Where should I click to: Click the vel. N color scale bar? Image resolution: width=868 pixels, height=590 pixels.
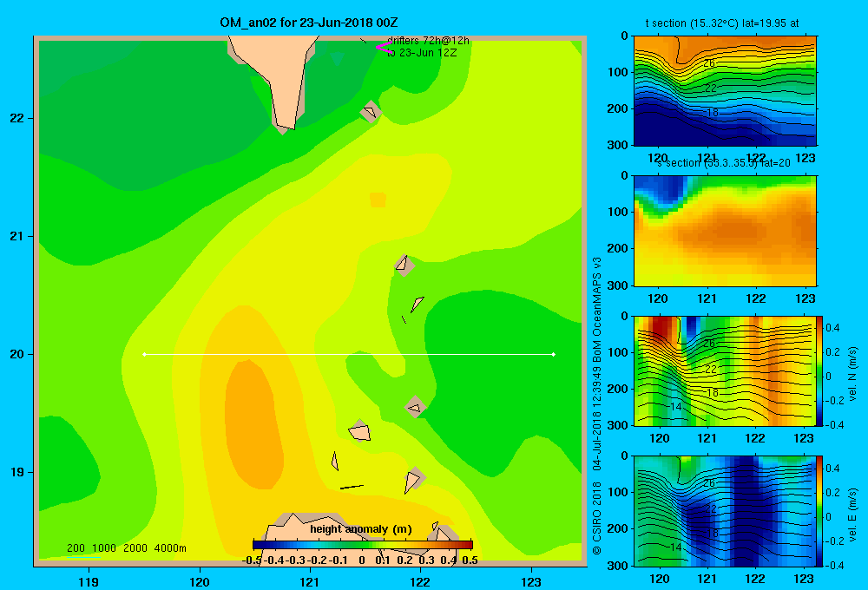[x=820, y=370]
